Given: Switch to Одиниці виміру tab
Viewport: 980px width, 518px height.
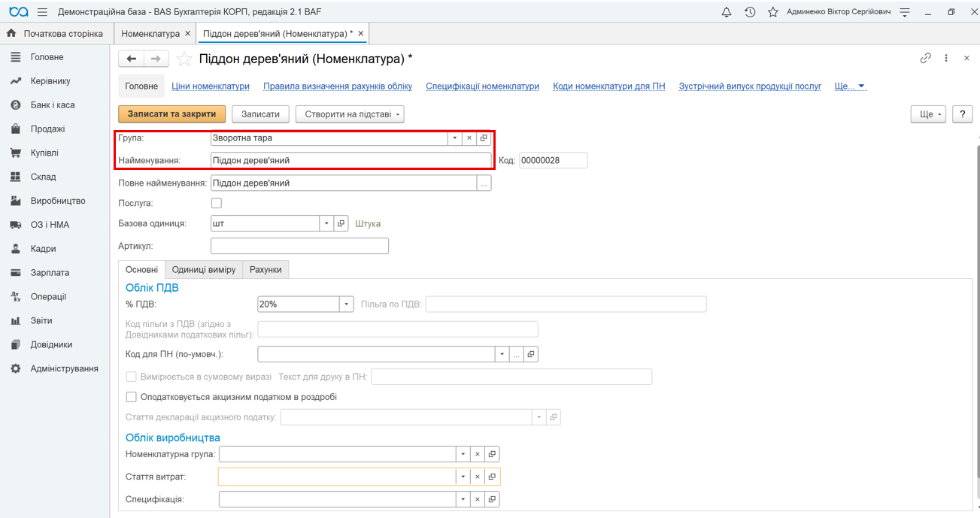Looking at the screenshot, I should tap(204, 270).
